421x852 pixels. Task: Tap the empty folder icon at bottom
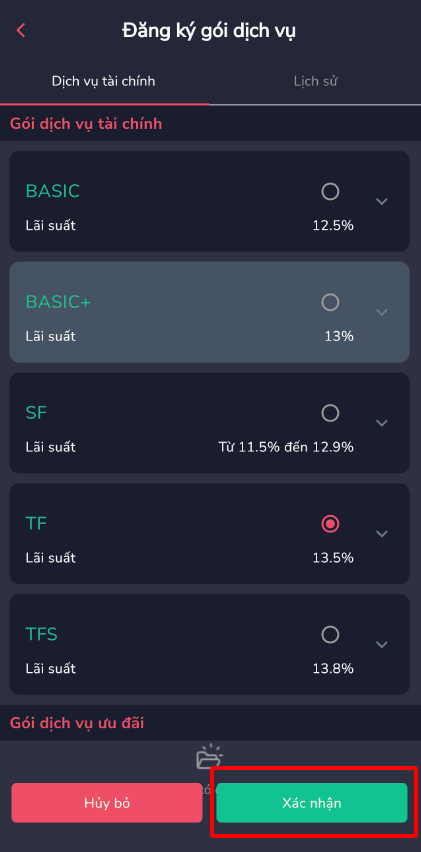click(209, 757)
